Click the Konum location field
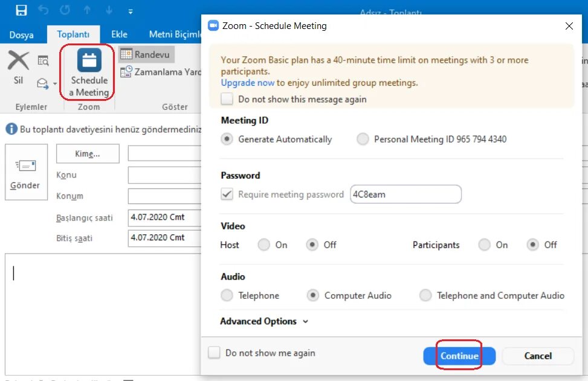 pos(164,196)
